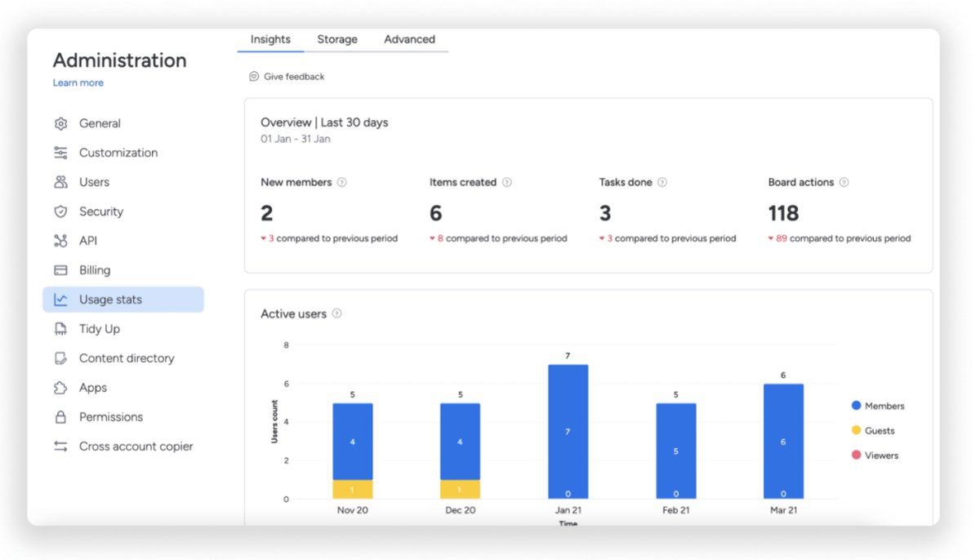Open the Learn more link

tap(78, 82)
